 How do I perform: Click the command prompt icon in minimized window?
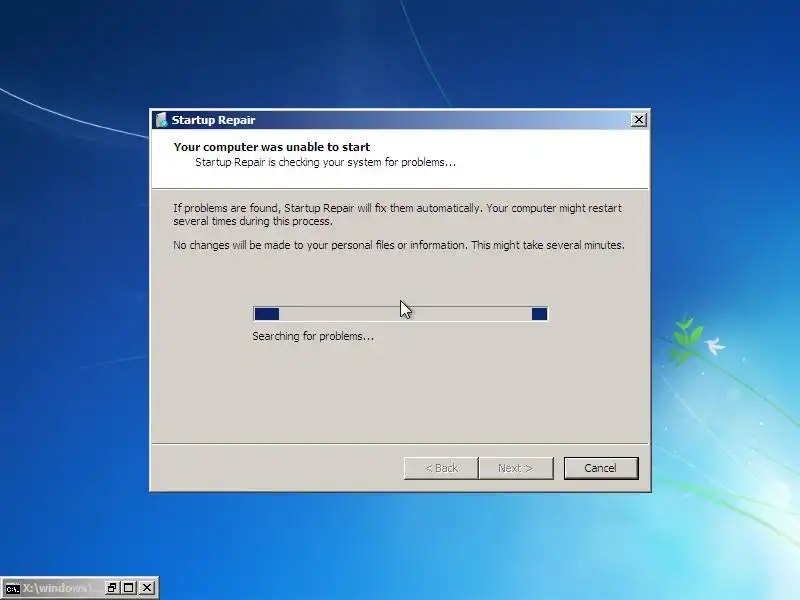click(12, 588)
